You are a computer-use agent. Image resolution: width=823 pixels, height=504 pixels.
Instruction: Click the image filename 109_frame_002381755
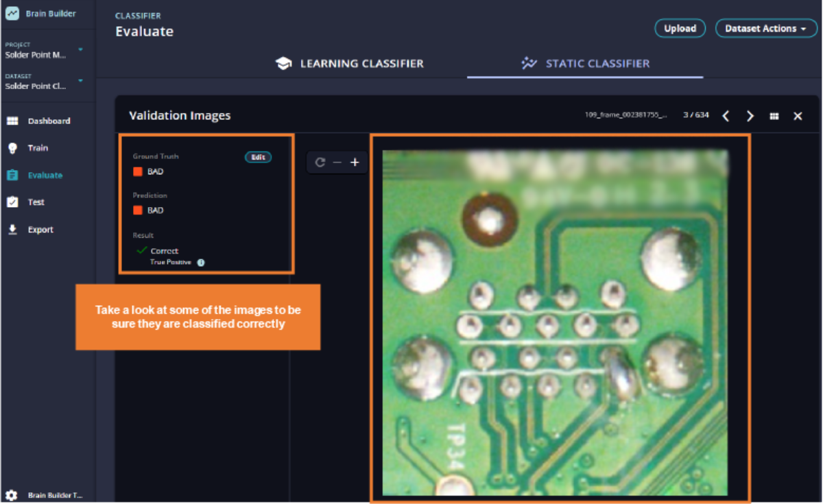point(625,115)
